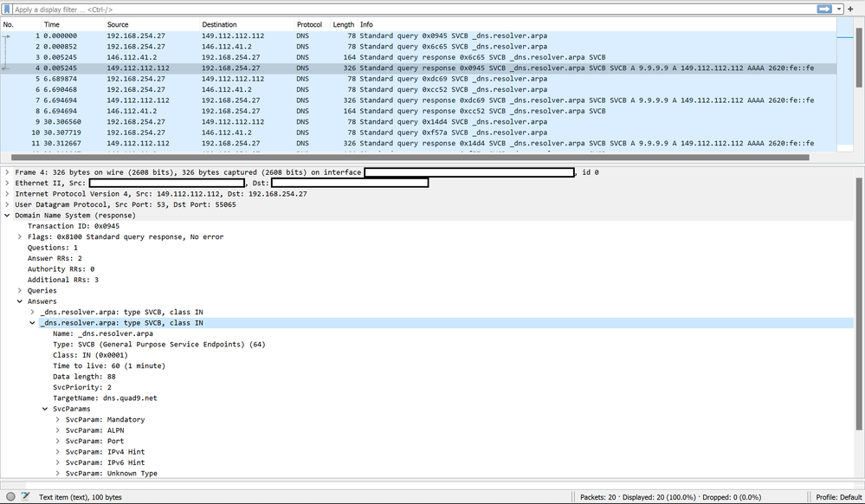This screenshot has width=865, height=504.
Task: Select packet 9 query 0x14d4
Action: click(x=419, y=122)
